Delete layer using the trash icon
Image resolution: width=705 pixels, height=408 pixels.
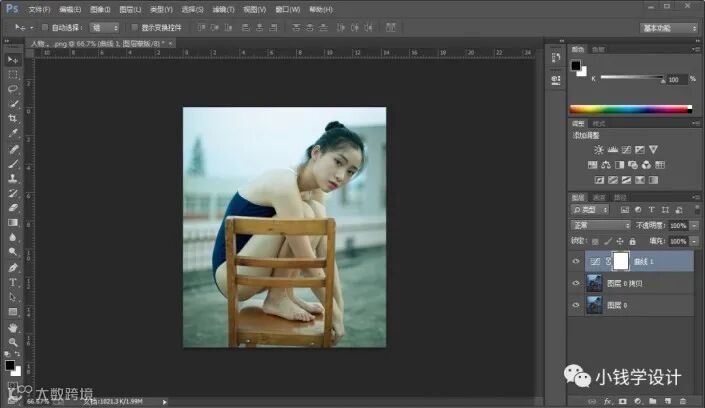(x=683, y=401)
